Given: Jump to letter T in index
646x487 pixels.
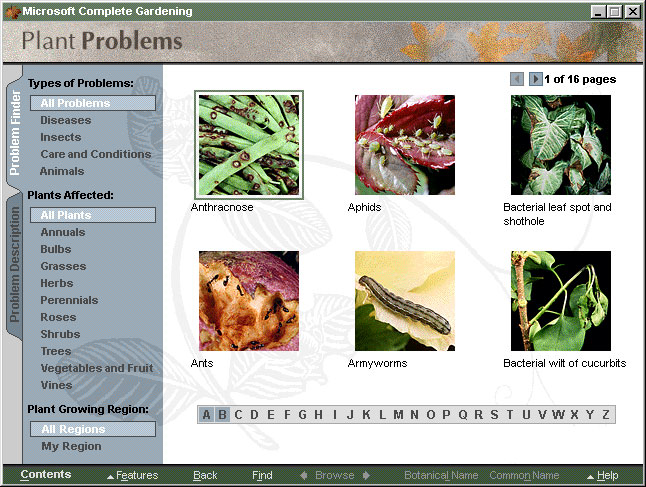Looking at the screenshot, I should point(510,414).
